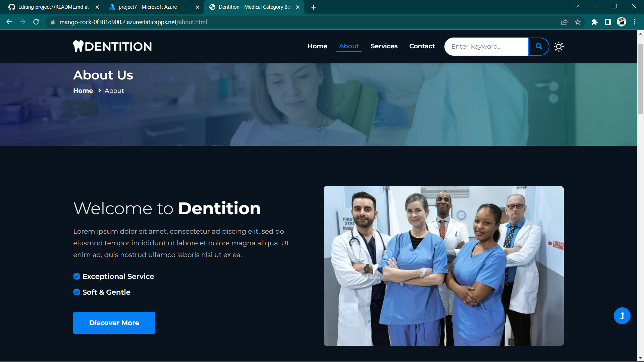Viewport: 644px width, 362px height.
Task: Open the Services menu item
Action: [384, 46]
